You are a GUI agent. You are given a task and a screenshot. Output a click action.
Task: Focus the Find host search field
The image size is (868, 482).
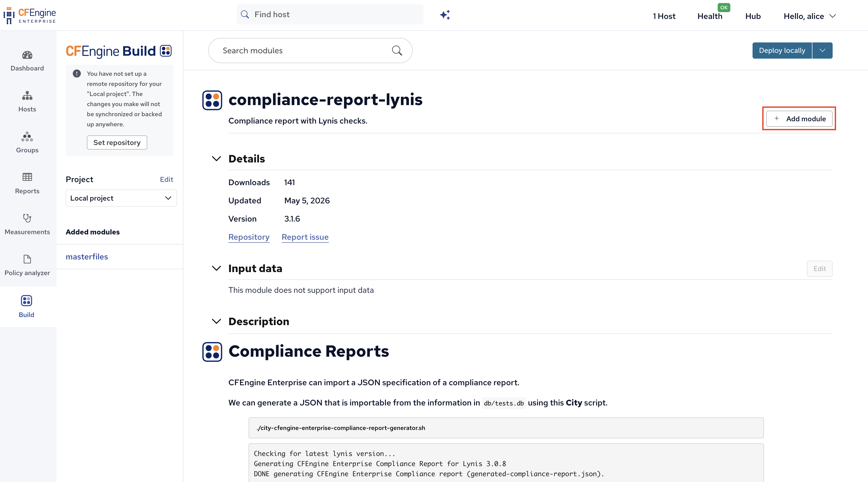coord(330,14)
